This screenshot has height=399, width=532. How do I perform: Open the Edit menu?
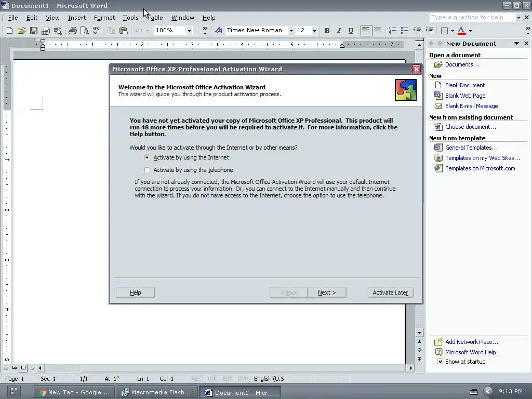pyautogui.click(x=32, y=18)
